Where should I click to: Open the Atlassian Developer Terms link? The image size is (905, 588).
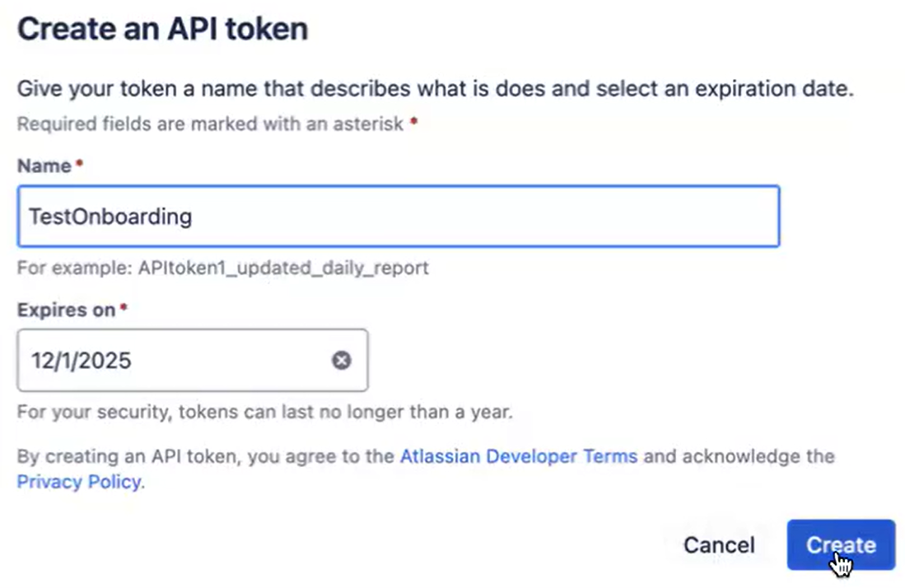click(x=518, y=456)
